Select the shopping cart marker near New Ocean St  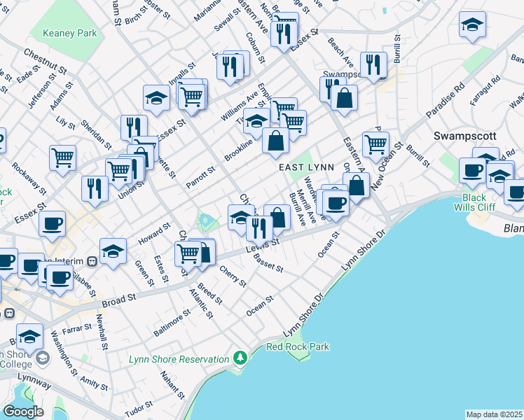click(375, 145)
